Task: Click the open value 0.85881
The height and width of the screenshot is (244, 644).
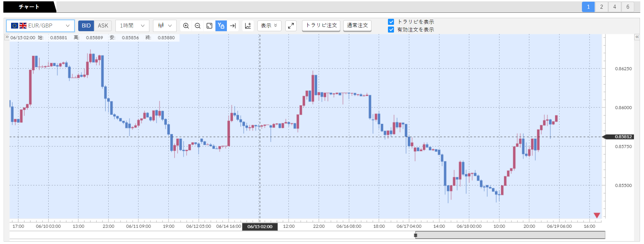Action: [59, 38]
